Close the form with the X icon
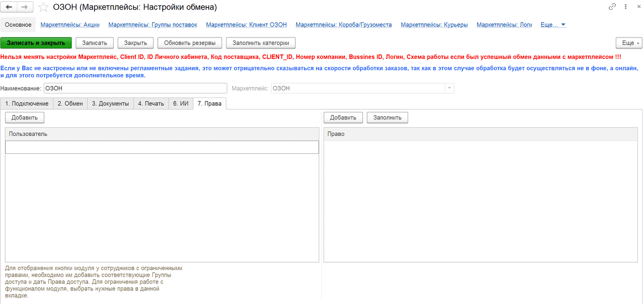 pos(639,7)
